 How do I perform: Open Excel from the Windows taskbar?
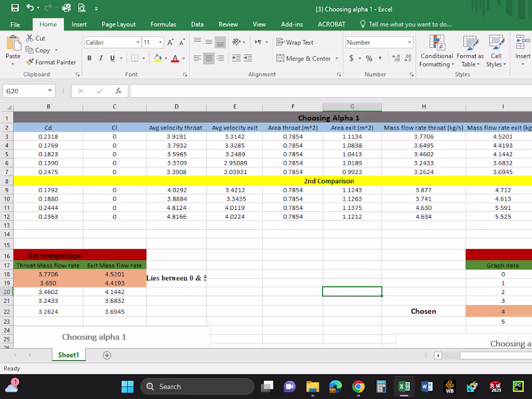click(x=404, y=386)
